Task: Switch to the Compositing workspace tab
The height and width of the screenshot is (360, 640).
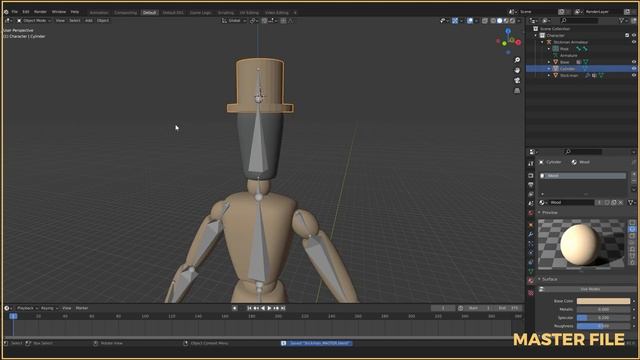Action: [x=125, y=13]
